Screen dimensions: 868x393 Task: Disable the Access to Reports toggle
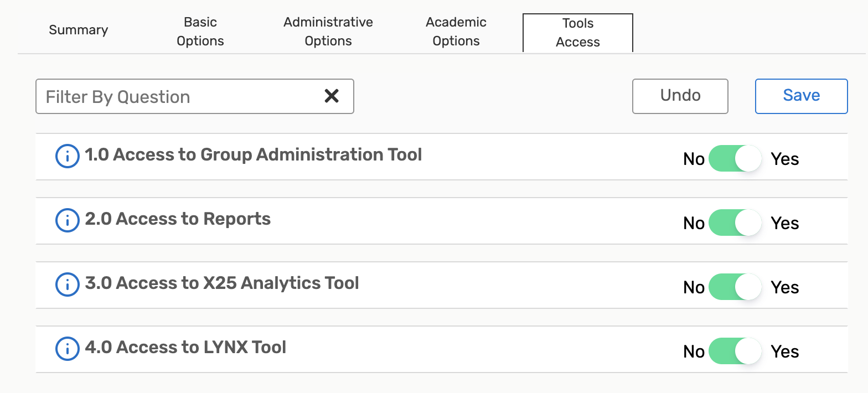[735, 223]
